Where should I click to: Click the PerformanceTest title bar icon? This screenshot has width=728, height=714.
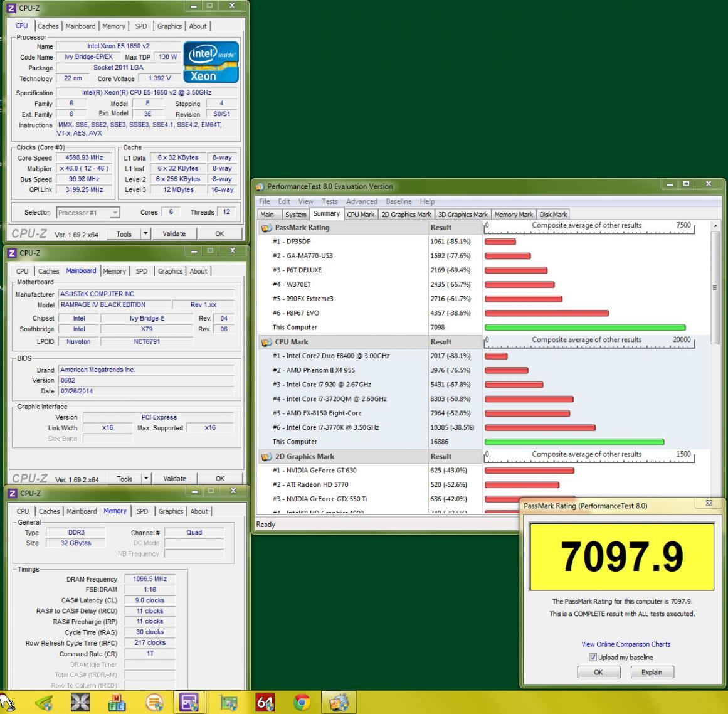(260, 187)
